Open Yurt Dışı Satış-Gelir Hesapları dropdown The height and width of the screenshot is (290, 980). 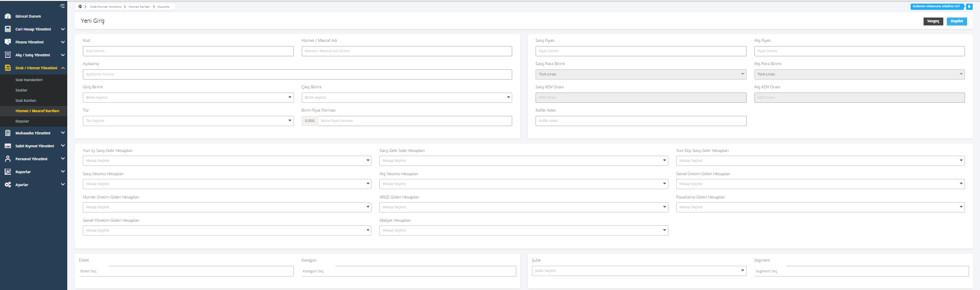821,160
